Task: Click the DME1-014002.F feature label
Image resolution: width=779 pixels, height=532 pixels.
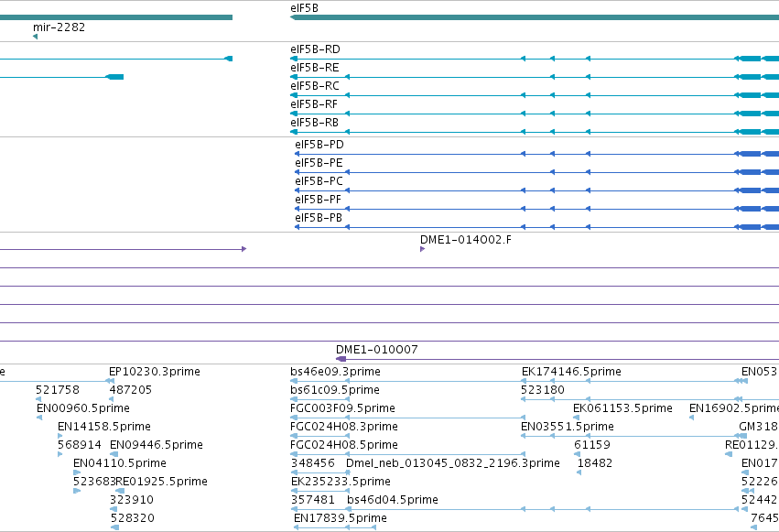Action: point(466,240)
